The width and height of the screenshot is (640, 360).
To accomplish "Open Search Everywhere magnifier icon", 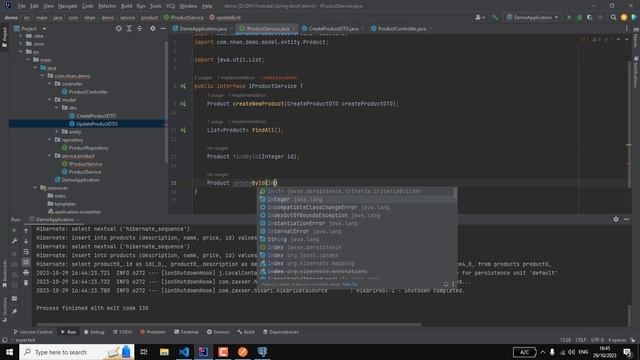I will (613, 18).
